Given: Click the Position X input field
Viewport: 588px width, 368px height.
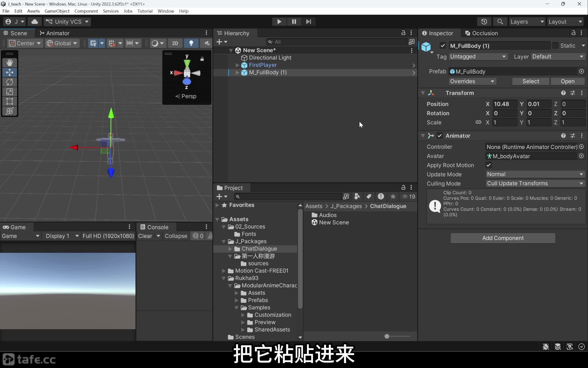Looking at the screenshot, I should coord(505,104).
